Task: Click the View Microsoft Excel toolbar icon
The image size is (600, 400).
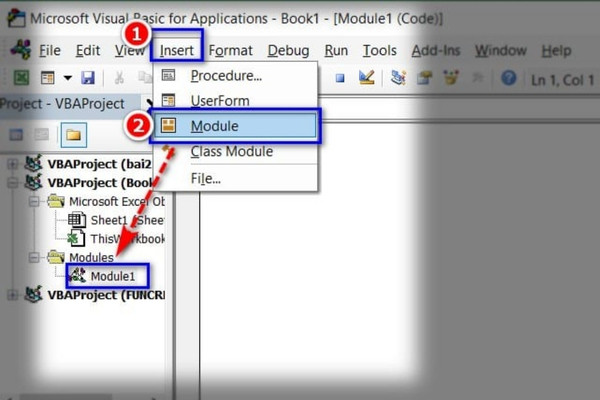Action: pyautogui.click(x=21, y=78)
